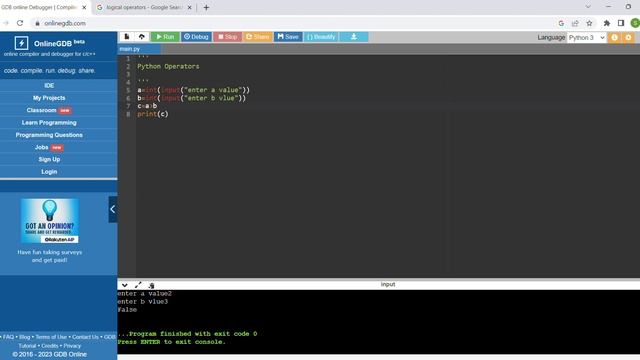Image resolution: width=640 pixels, height=360 pixels.
Task: Open a new browser tab with plus
Action: [x=206, y=7]
